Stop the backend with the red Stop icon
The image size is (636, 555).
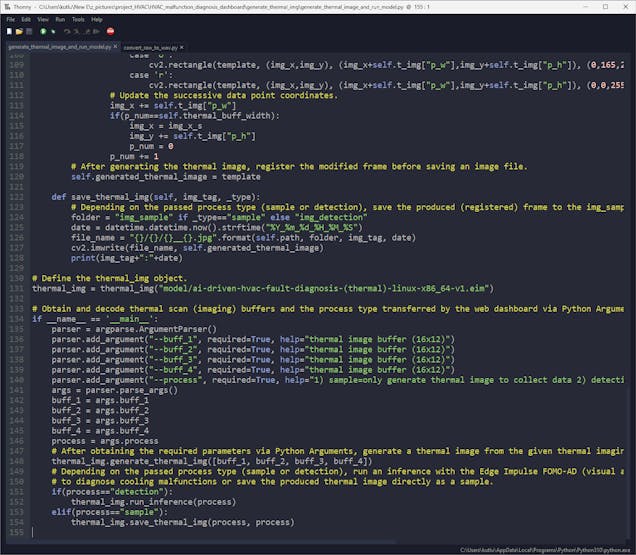[110, 31]
